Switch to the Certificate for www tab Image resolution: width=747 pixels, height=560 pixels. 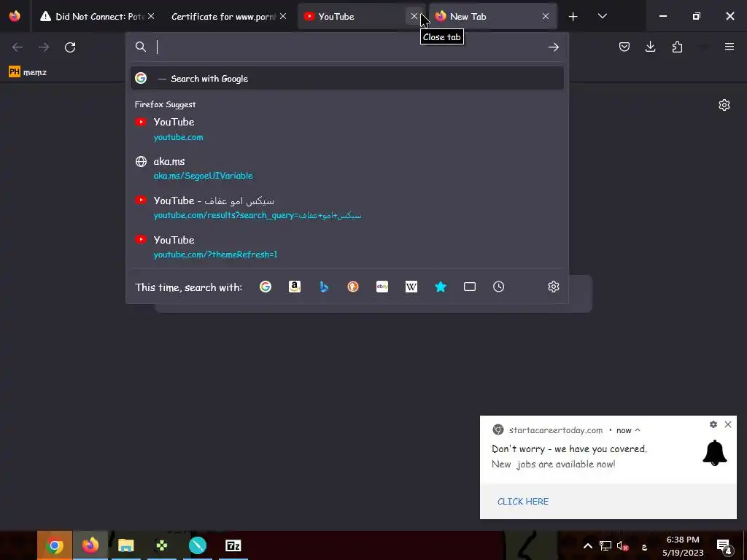[x=228, y=16]
